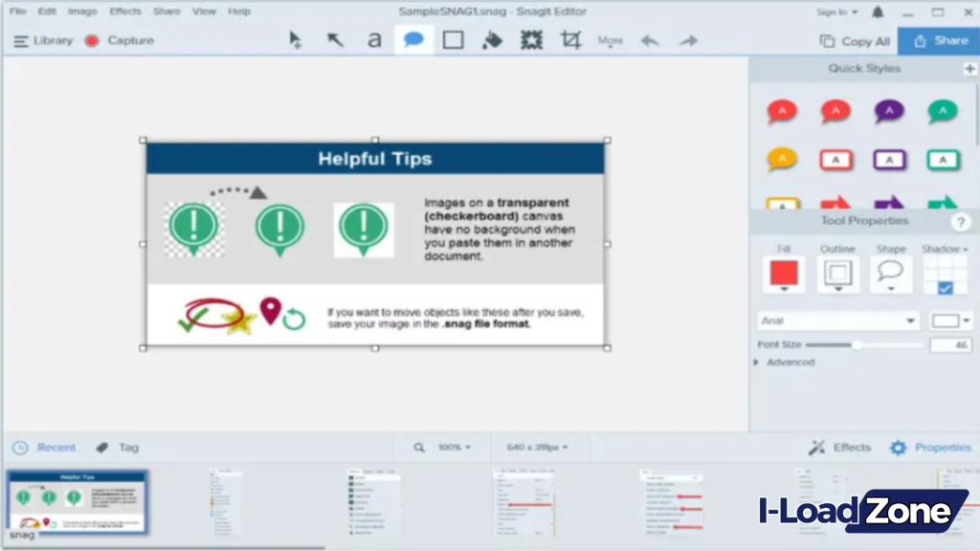
Task: Select the Selection arrow tool
Action: point(295,40)
